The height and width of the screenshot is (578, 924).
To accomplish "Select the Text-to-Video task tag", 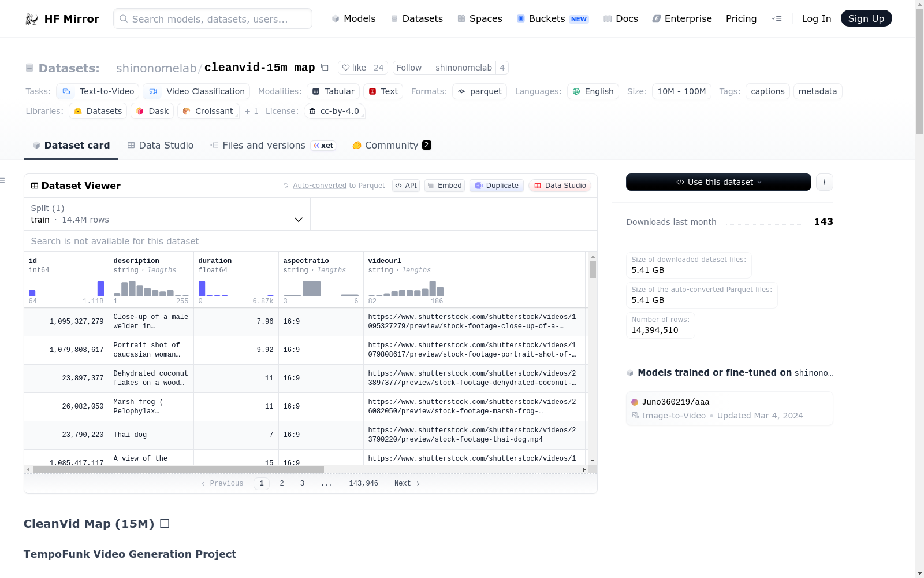I will coord(98,91).
